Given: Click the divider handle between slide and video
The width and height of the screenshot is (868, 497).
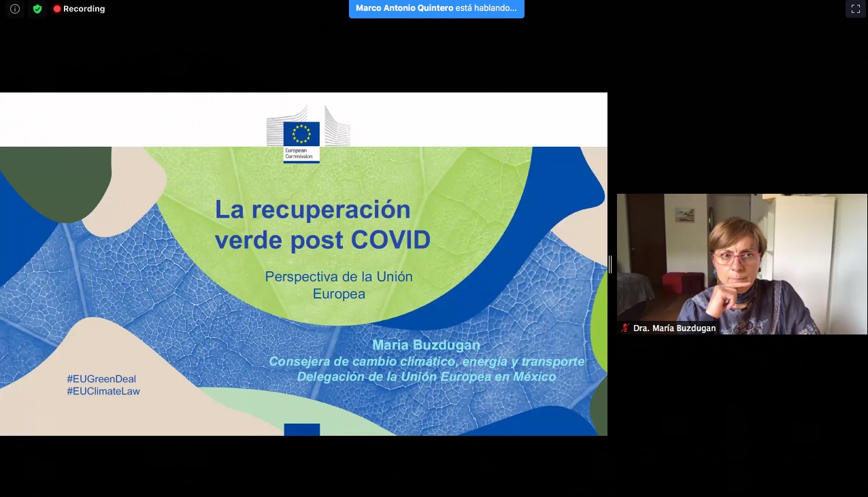Looking at the screenshot, I should click(x=611, y=264).
